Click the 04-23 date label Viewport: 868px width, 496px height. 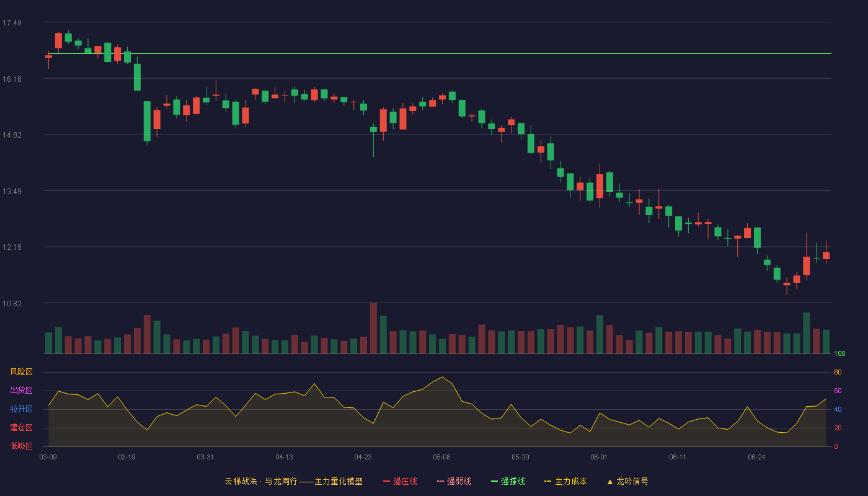363,457
